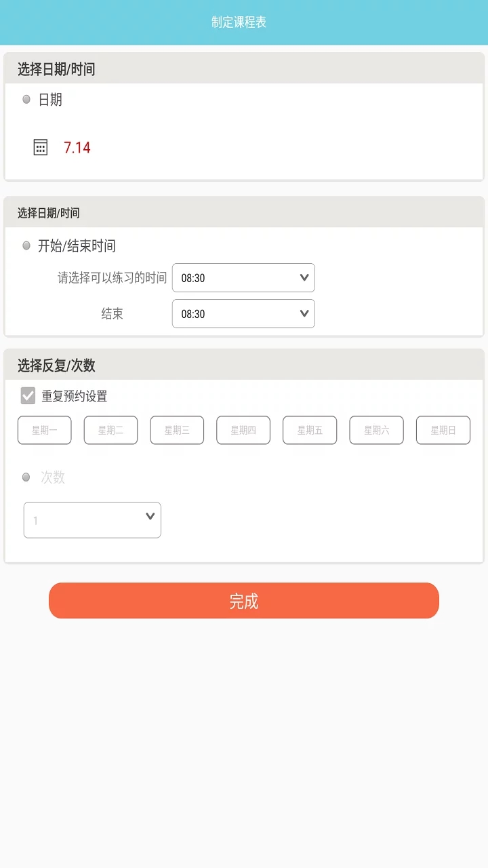Choose 星期三 for repeat booking
The width and height of the screenshot is (488, 868).
(x=177, y=430)
